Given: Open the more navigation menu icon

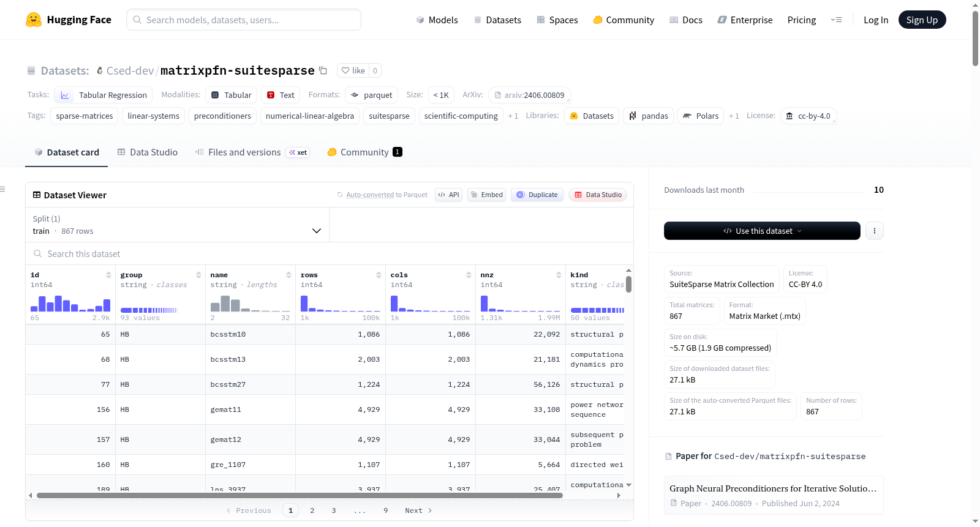Looking at the screenshot, I should coord(836,20).
